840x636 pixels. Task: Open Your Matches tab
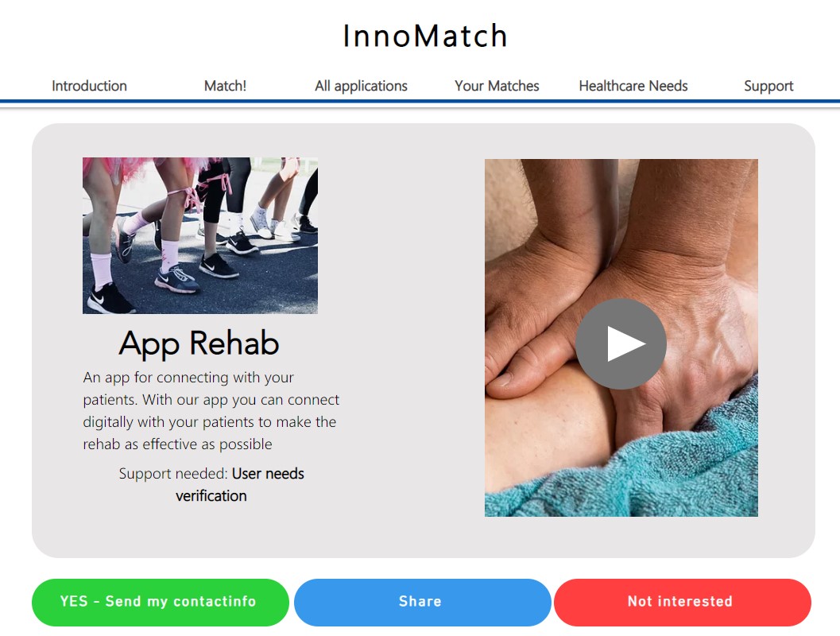point(497,86)
